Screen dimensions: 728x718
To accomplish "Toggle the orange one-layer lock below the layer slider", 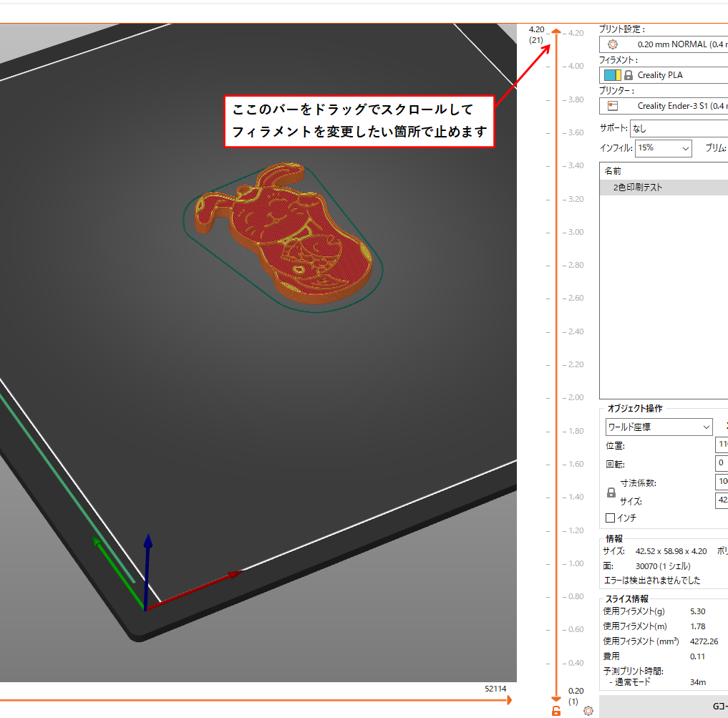I will pos(555,711).
